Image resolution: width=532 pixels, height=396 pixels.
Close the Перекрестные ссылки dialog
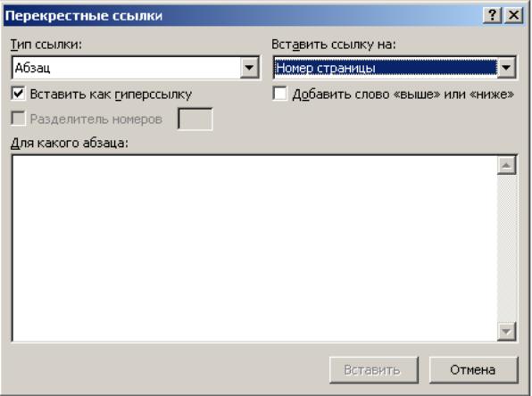(513, 15)
